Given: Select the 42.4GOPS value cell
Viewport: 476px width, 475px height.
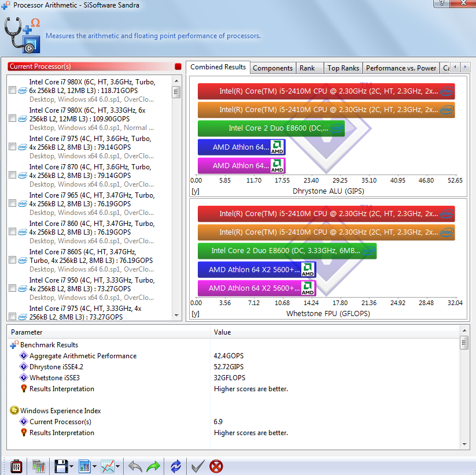Looking at the screenshot, I should click(x=228, y=356).
